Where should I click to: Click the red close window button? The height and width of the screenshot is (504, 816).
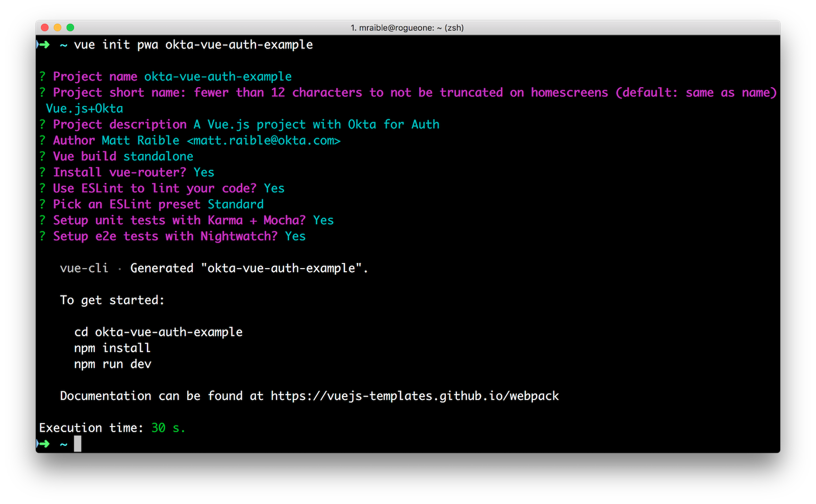(x=44, y=28)
